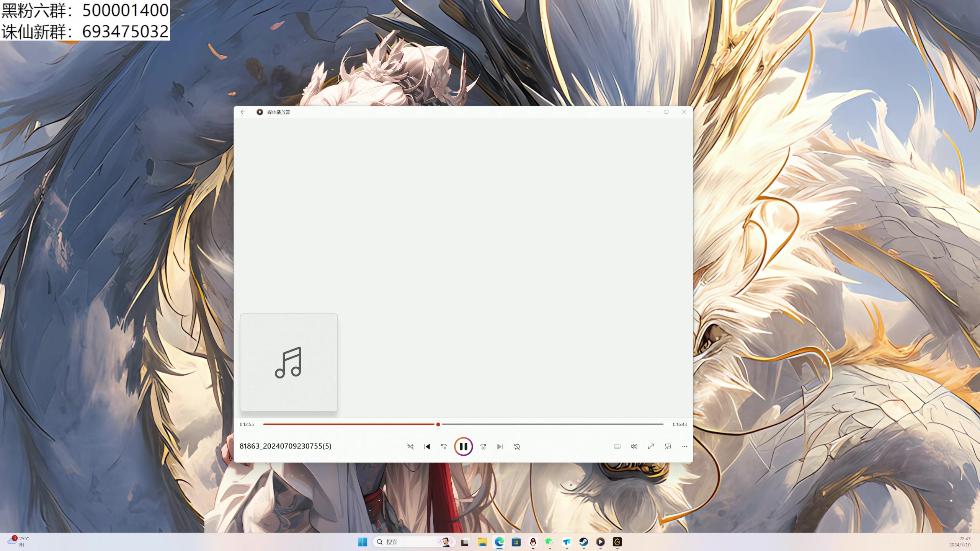
Task: Open the weather widget showing 25°C
Action: 18,541
